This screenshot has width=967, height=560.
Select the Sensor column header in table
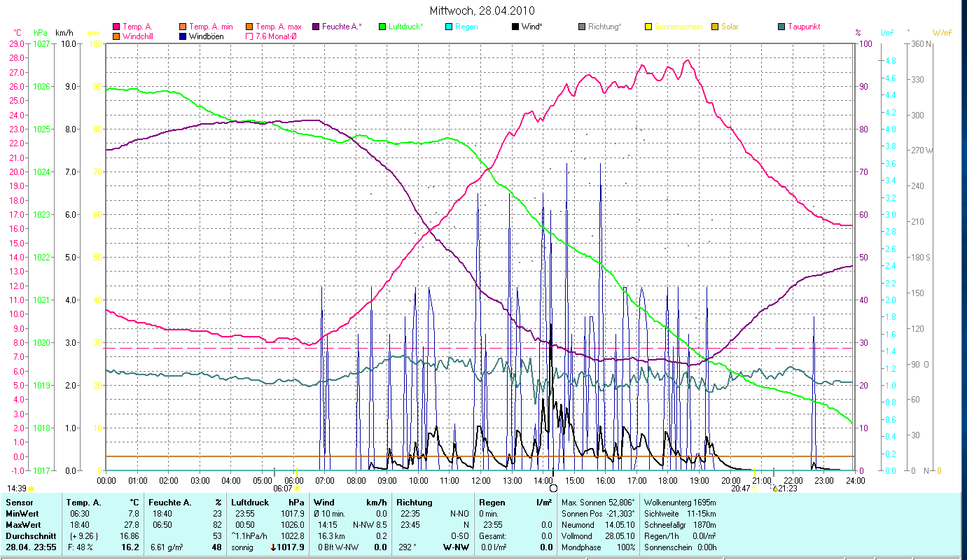18,502
